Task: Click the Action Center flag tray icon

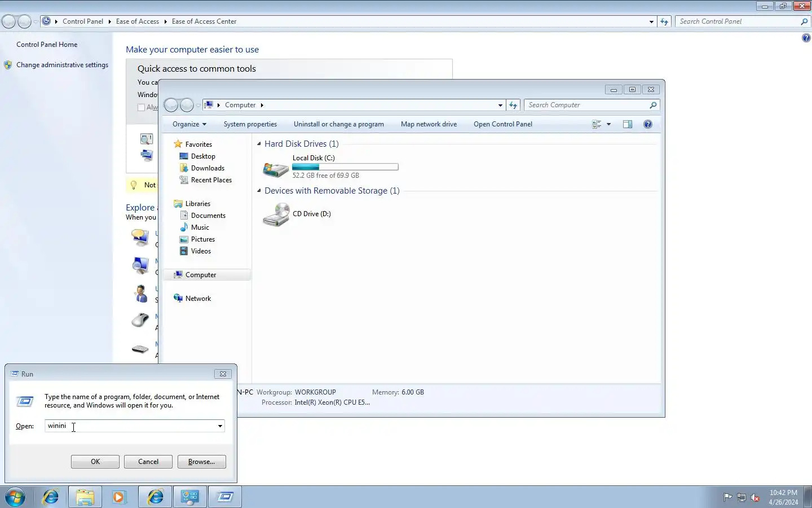Action: [727, 497]
